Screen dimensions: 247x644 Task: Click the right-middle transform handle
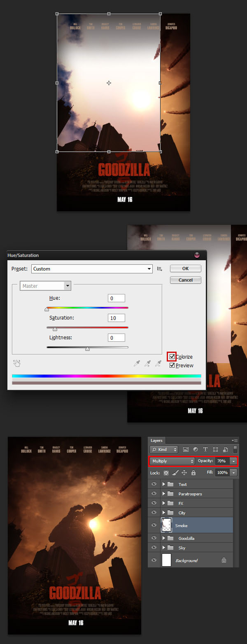coord(160,83)
